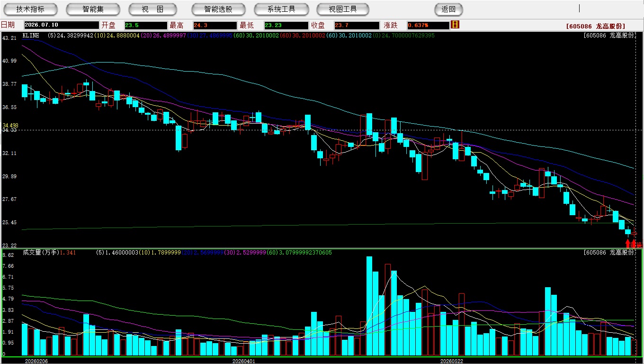The height and width of the screenshot is (364, 644).
Task: Click the 20260401 date marker
Action: pos(243,361)
